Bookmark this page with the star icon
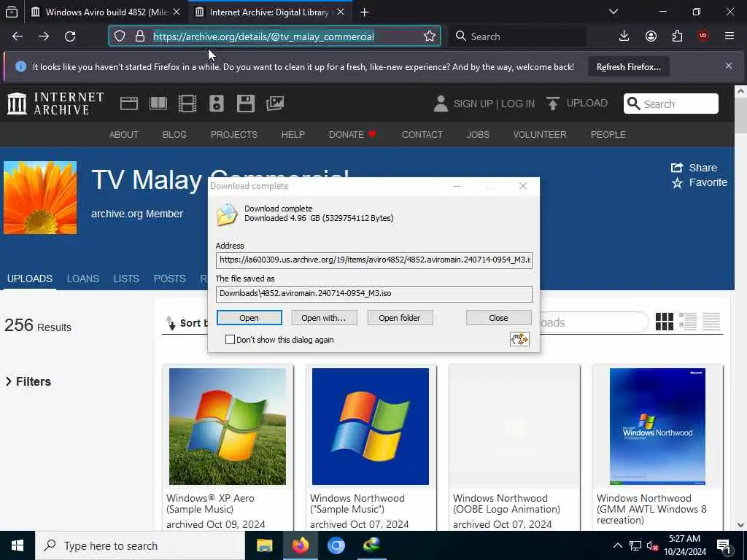This screenshot has height=560, width=747. click(x=429, y=36)
